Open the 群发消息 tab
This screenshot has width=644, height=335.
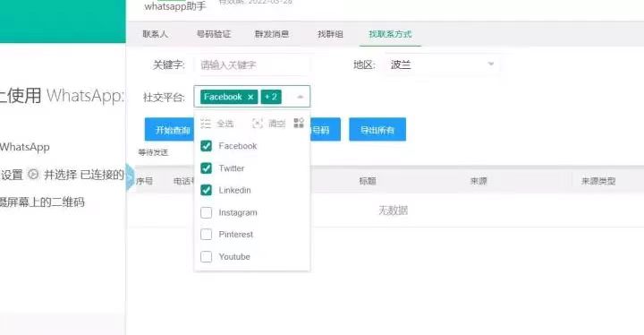tap(272, 34)
